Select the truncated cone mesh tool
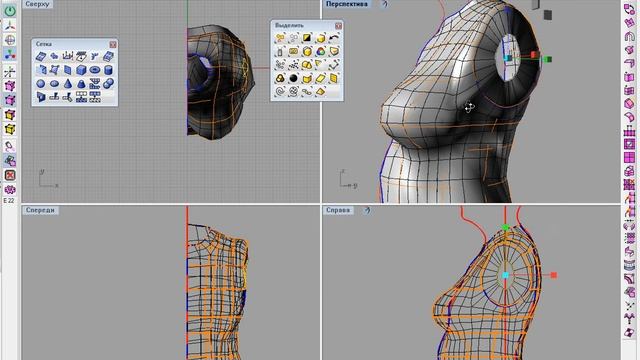 coord(81,84)
